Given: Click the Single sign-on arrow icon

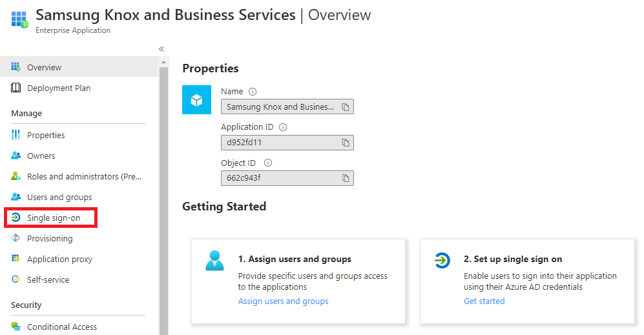Looking at the screenshot, I should 16,217.
